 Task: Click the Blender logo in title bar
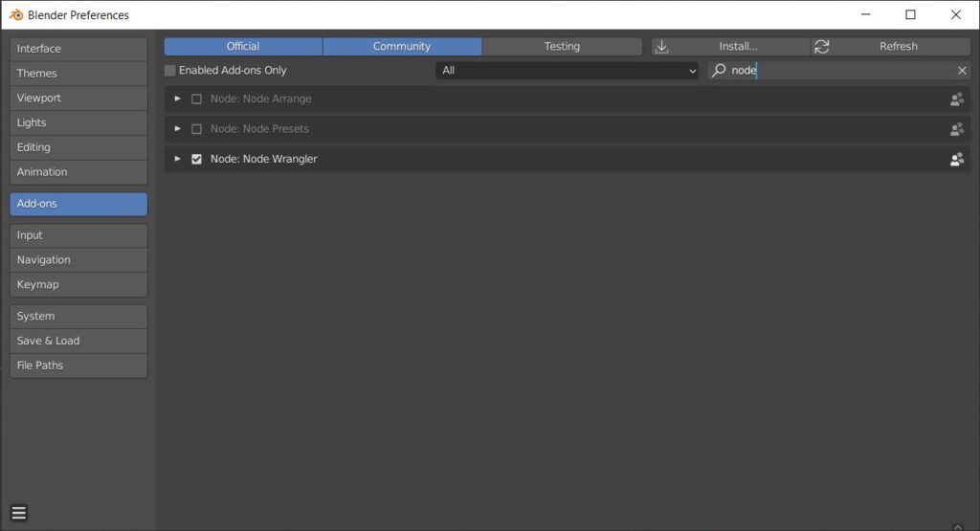[x=16, y=14]
